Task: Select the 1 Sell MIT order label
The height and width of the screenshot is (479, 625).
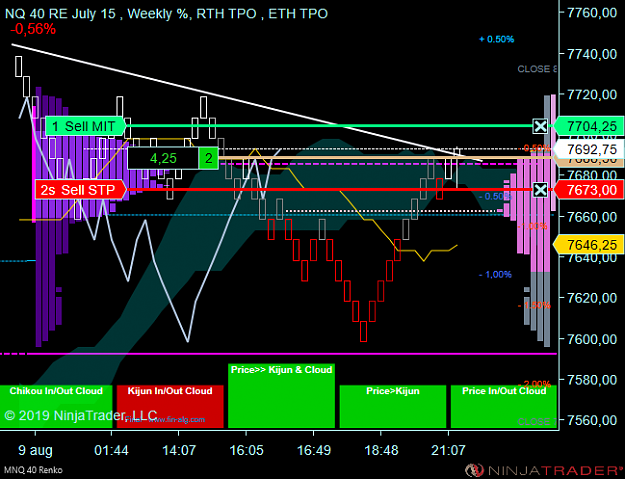Action: 86,126
